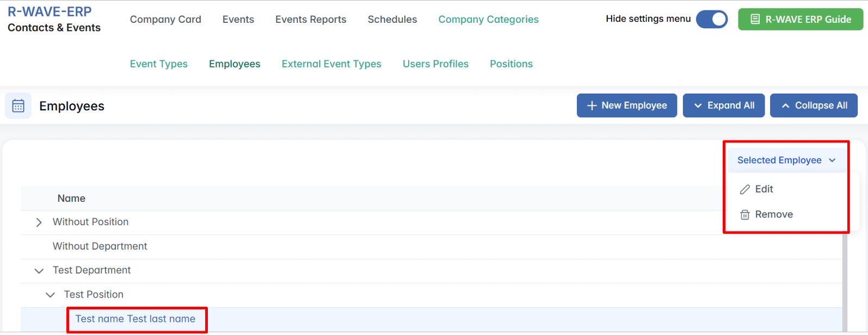
Task: Click the vertical scrollbar of the employee list
Action: coord(845,283)
